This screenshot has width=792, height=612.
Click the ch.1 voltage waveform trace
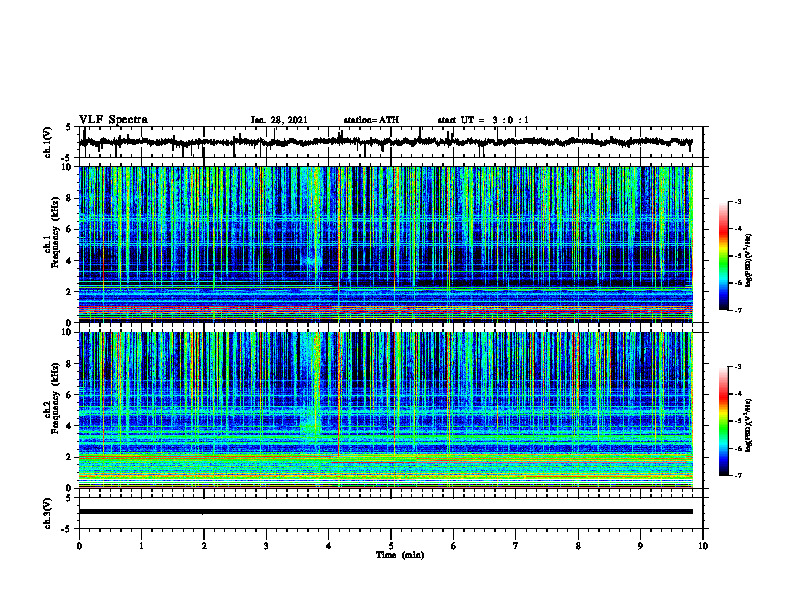385,142
